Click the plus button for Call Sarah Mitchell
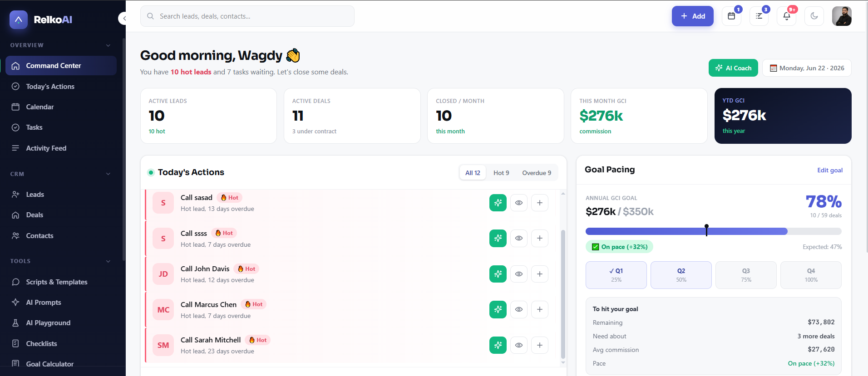 [x=540, y=345]
